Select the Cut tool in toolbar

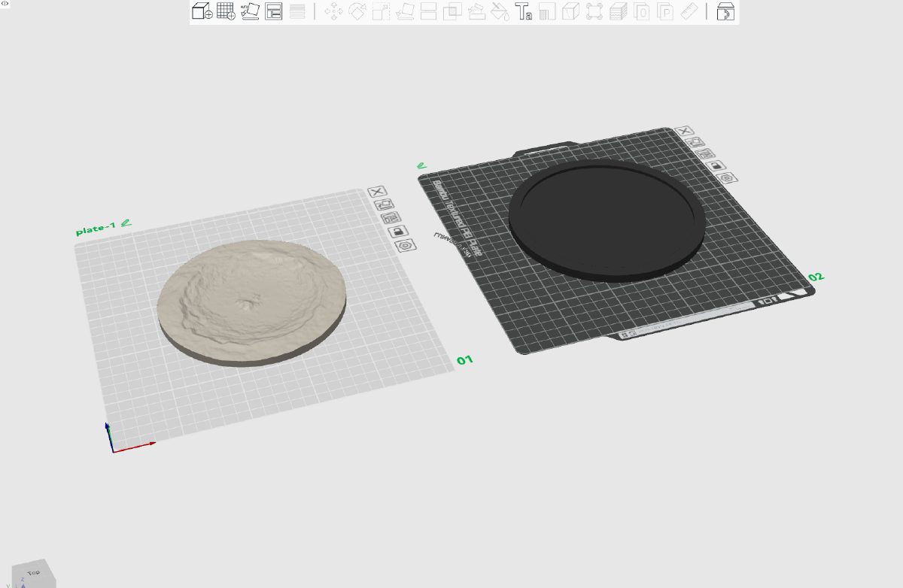[x=429, y=11]
